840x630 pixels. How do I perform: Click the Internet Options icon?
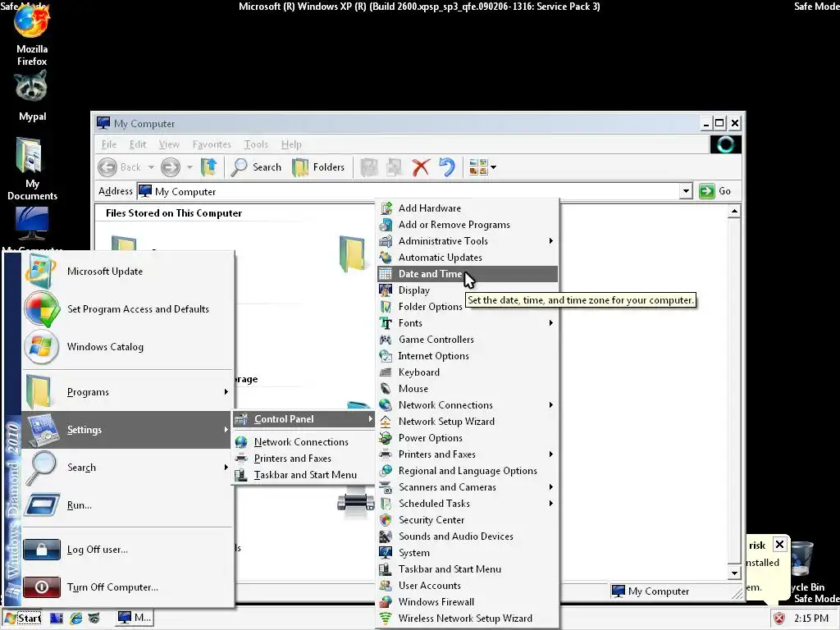pos(386,356)
